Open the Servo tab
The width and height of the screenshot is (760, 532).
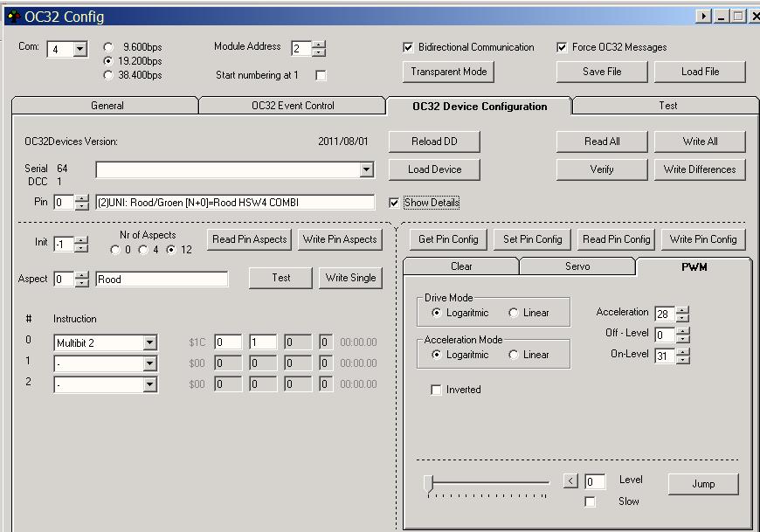pyautogui.click(x=577, y=266)
